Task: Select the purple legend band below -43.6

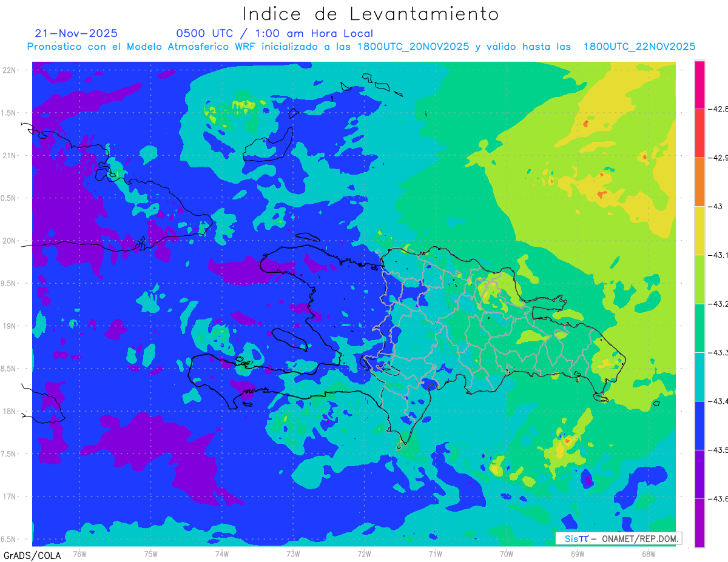Action: 699,523
